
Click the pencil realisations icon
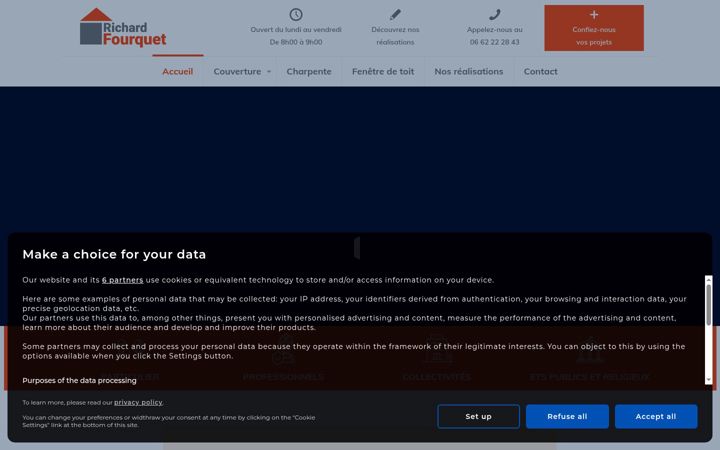click(395, 15)
